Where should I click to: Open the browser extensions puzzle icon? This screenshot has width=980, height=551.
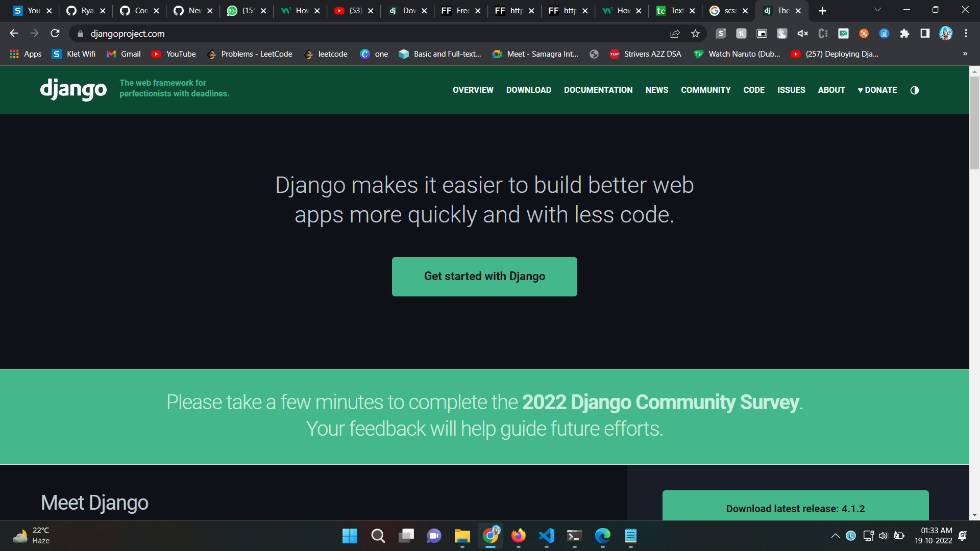point(905,34)
